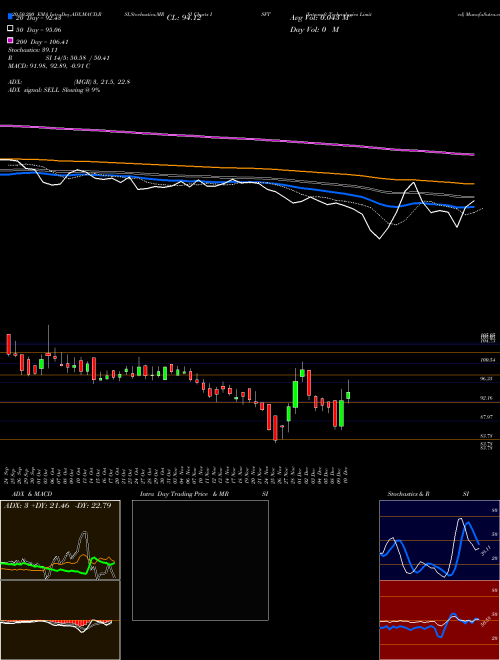
Task: Select the 50 Day = 95.06 label
Action: point(39,30)
